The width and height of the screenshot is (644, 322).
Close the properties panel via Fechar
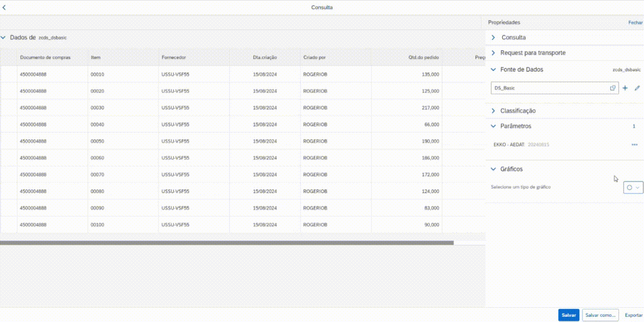pos(635,22)
